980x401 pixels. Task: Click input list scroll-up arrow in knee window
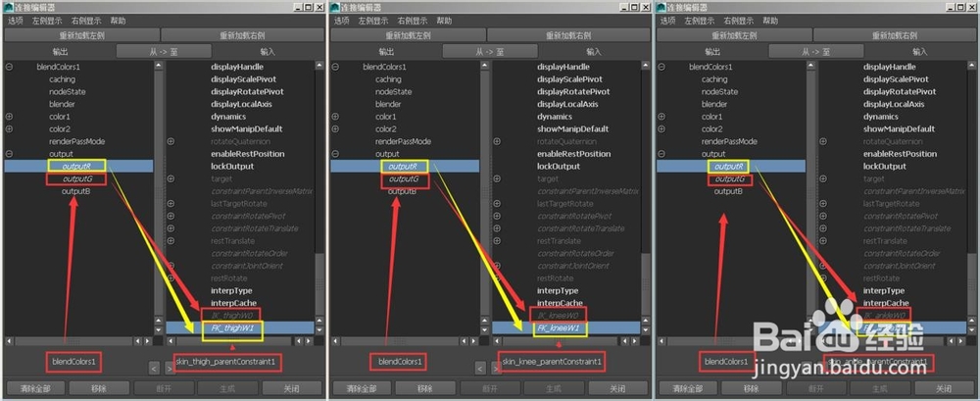coord(646,65)
